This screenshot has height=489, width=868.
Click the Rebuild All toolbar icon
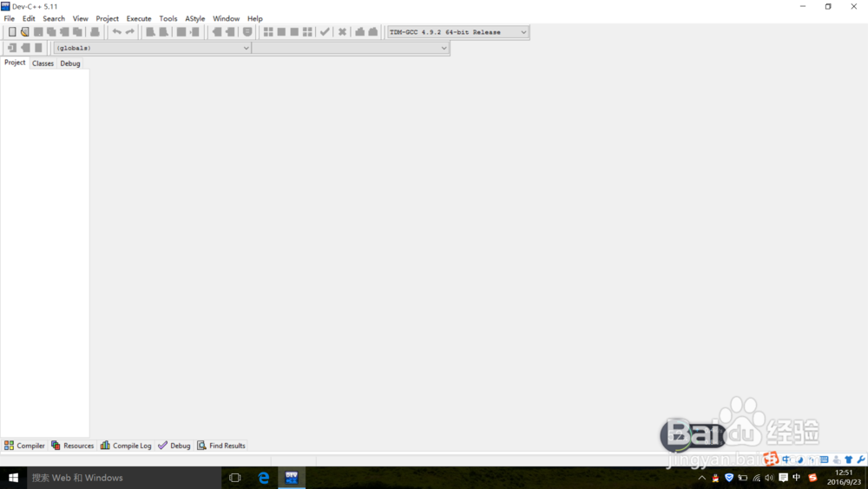(308, 32)
